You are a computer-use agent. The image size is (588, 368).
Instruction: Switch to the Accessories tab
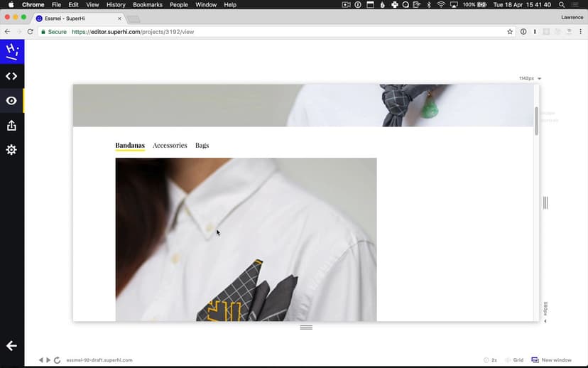point(170,146)
